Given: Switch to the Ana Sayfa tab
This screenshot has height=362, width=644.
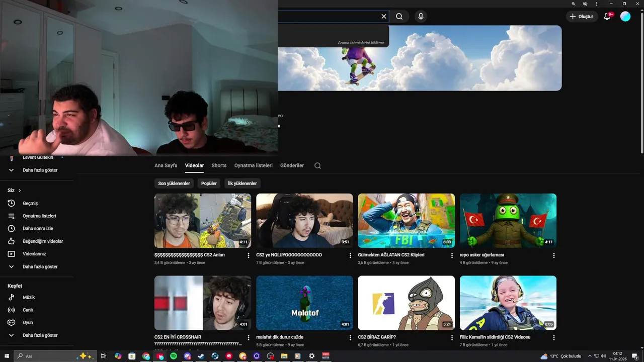Looking at the screenshot, I should click(166, 165).
